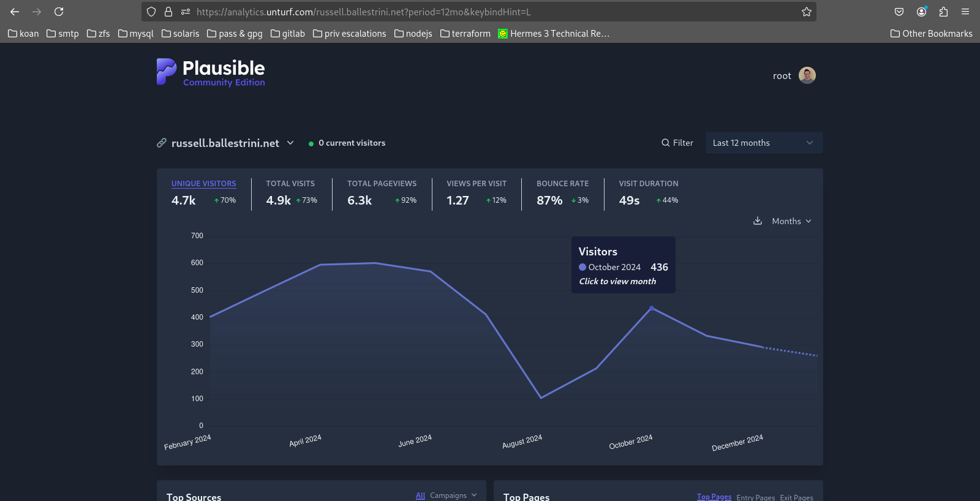Switch graph to Total Pageviews metric
The height and width of the screenshot is (501, 980).
(382, 184)
